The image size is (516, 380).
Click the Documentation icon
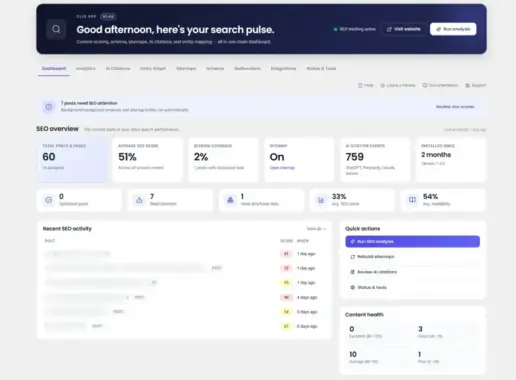coord(425,85)
